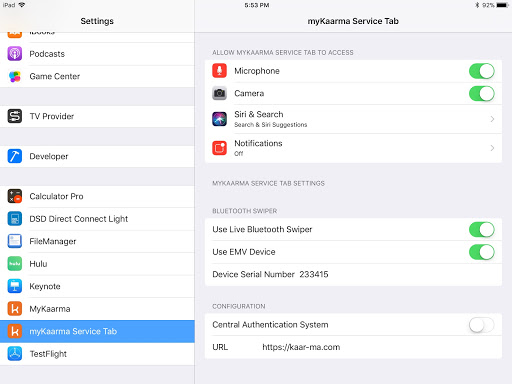Tap the Notifications Off label
512x384 pixels.
click(258, 148)
